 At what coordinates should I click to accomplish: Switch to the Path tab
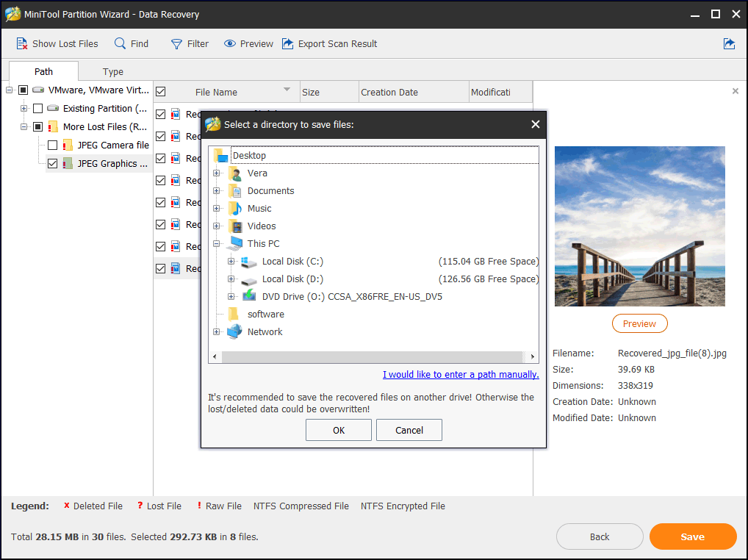click(44, 72)
